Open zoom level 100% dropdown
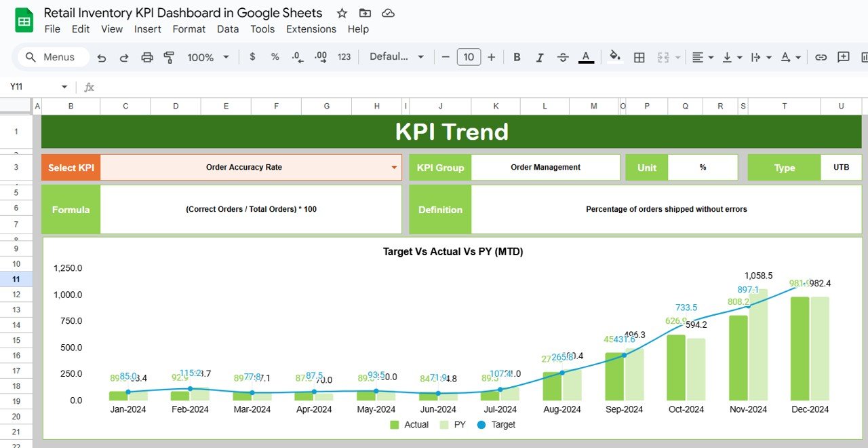The width and height of the screenshot is (868, 448). pos(208,58)
